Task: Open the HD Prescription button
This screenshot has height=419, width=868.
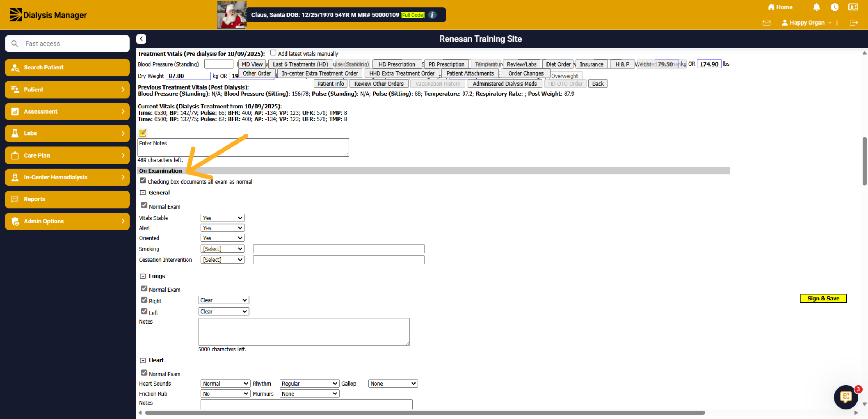Action: point(397,64)
